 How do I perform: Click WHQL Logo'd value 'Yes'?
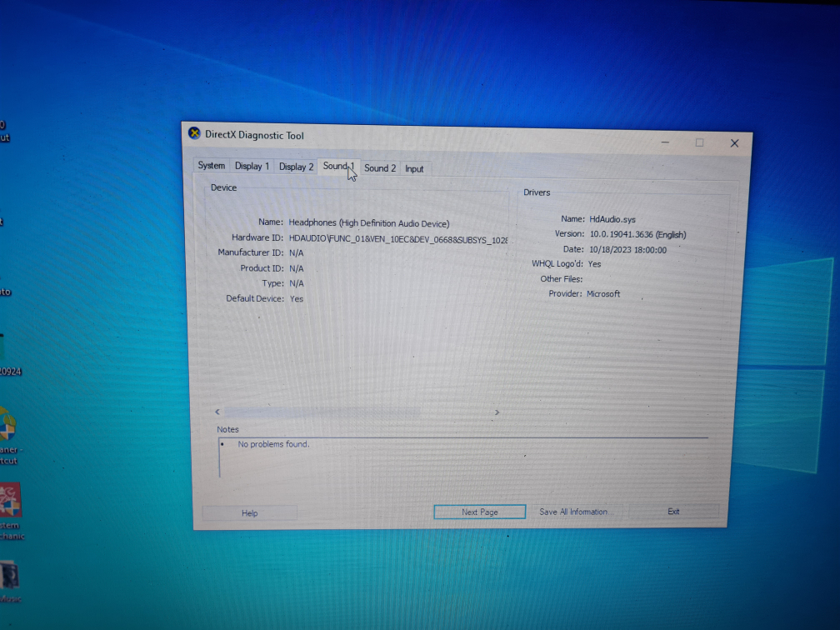click(595, 264)
